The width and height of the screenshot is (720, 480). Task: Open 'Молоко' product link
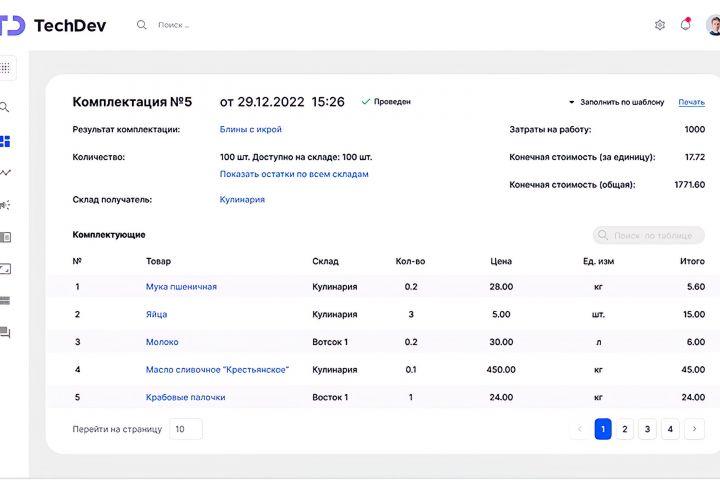tap(162, 342)
